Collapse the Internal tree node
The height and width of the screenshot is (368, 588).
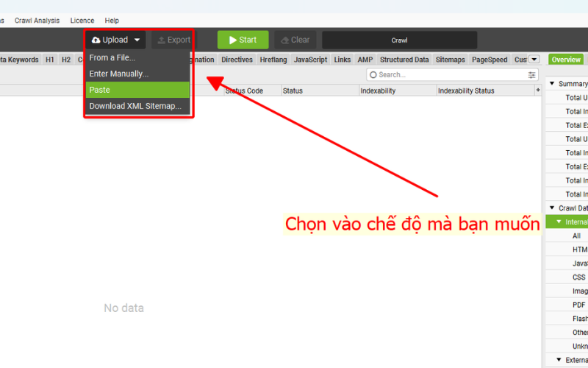coord(559,222)
